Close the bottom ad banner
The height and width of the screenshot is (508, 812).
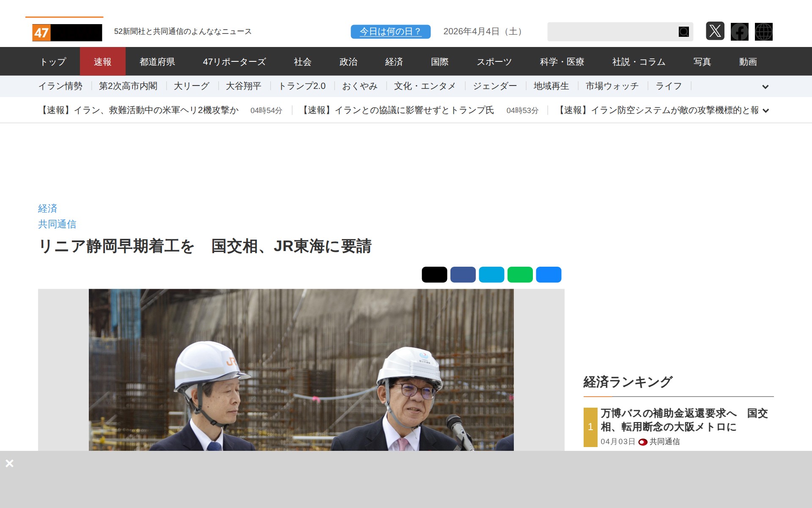point(10,463)
